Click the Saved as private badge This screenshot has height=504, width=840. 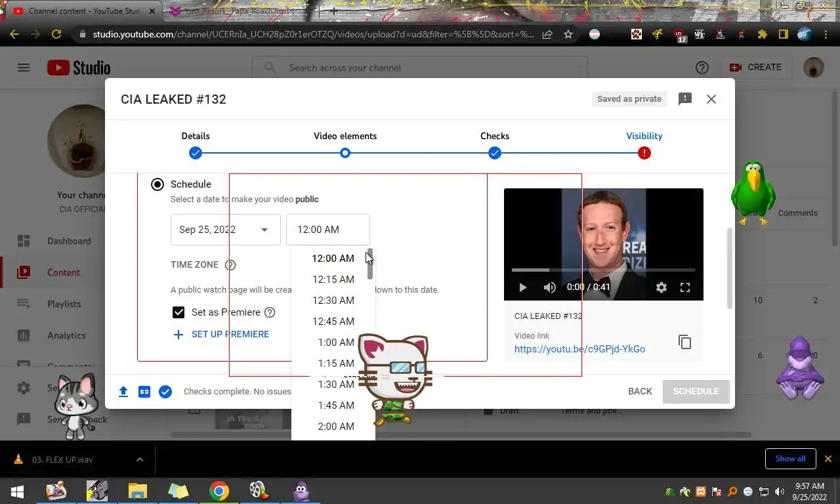(x=629, y=99)
